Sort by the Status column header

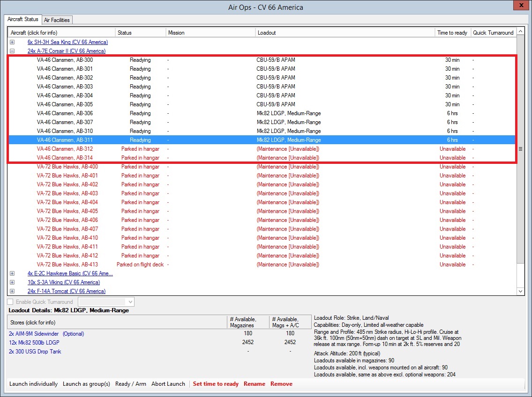(x=141, y=32)
